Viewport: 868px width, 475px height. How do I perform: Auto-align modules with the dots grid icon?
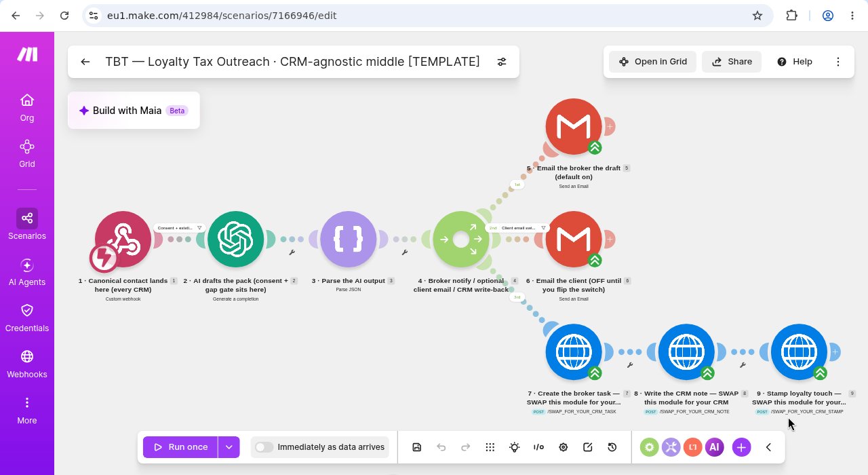[x=490, y=447]
